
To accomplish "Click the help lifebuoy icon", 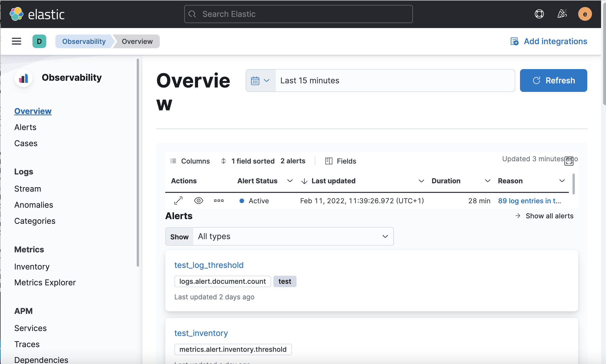I will tap(539, 14).
